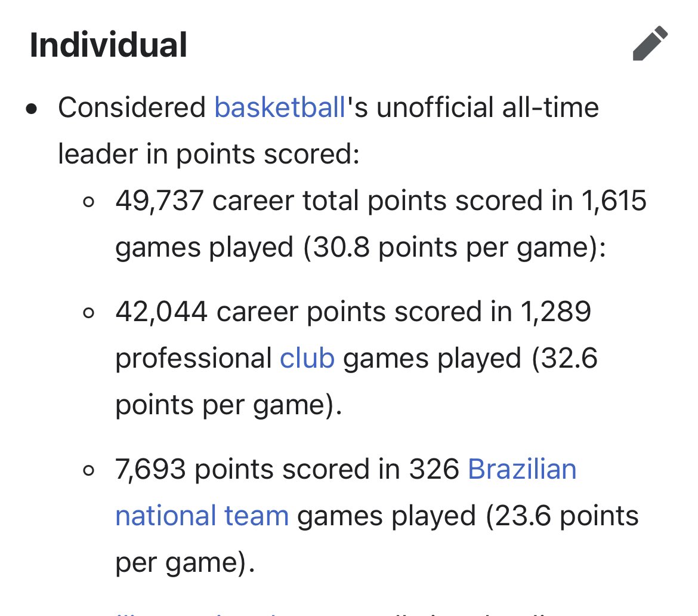Click the national team link text
This screenshot has width=698, height=616.
[202, 516]
